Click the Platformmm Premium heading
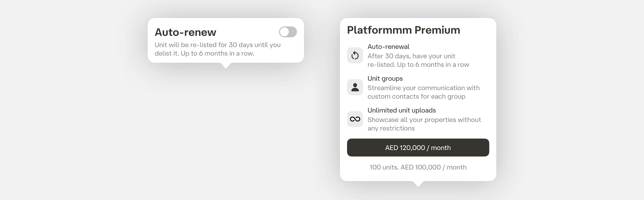The image size is (644, 200). [403, 30]
